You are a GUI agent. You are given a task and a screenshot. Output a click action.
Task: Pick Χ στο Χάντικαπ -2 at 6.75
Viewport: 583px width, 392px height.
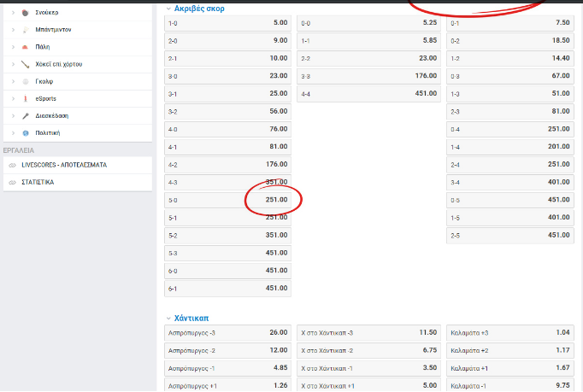point(368,351)
